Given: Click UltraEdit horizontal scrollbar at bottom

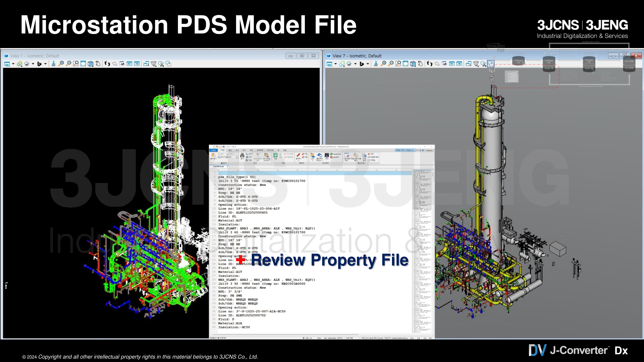Looking at the screenshot, I should [285, 334].
